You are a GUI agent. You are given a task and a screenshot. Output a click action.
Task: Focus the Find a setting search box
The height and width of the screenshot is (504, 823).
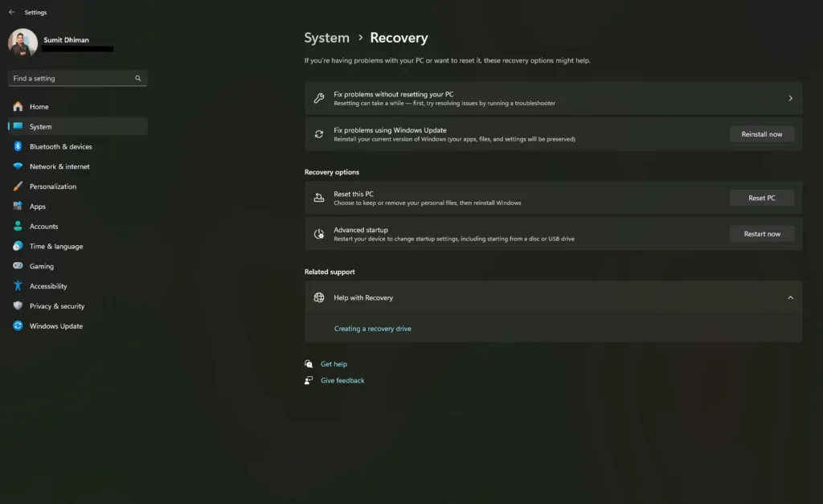click(78, 78)
